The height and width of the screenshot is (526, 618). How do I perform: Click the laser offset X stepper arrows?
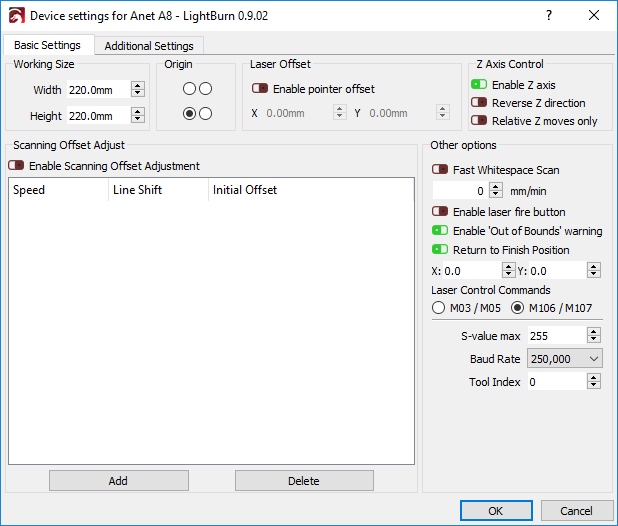(340, 112)
